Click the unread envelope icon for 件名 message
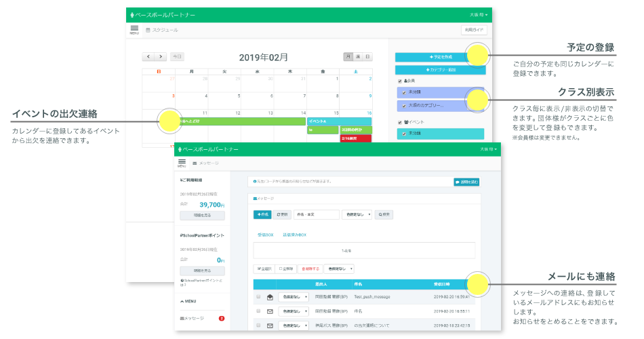Viewport: 644px width, 339px height. point(270,311)
